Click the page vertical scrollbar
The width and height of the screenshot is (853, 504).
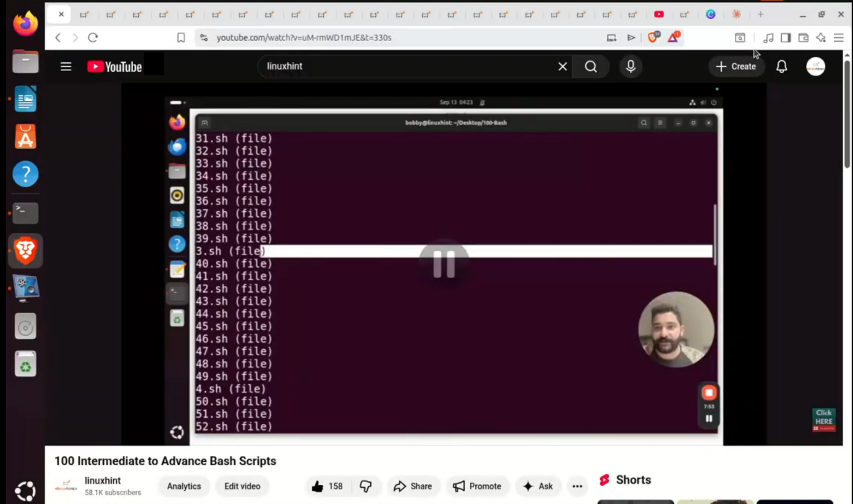point(847,115)
